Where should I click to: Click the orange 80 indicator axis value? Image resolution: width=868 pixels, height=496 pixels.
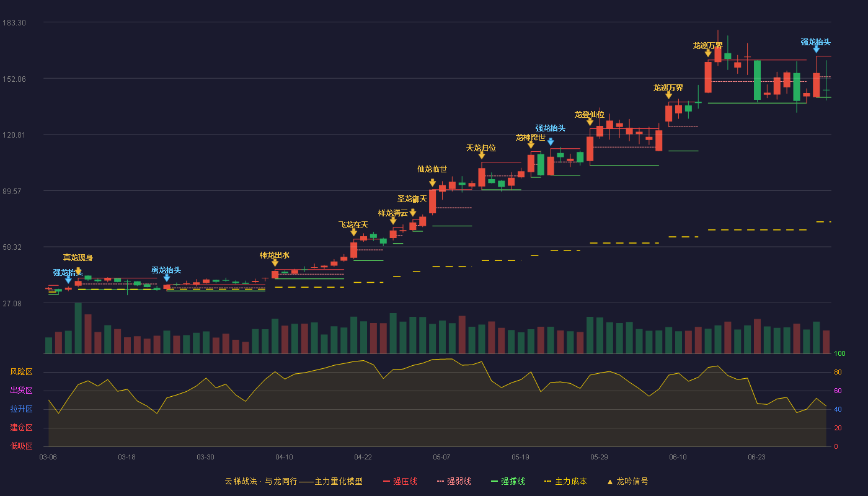click(x=838, y=373)
